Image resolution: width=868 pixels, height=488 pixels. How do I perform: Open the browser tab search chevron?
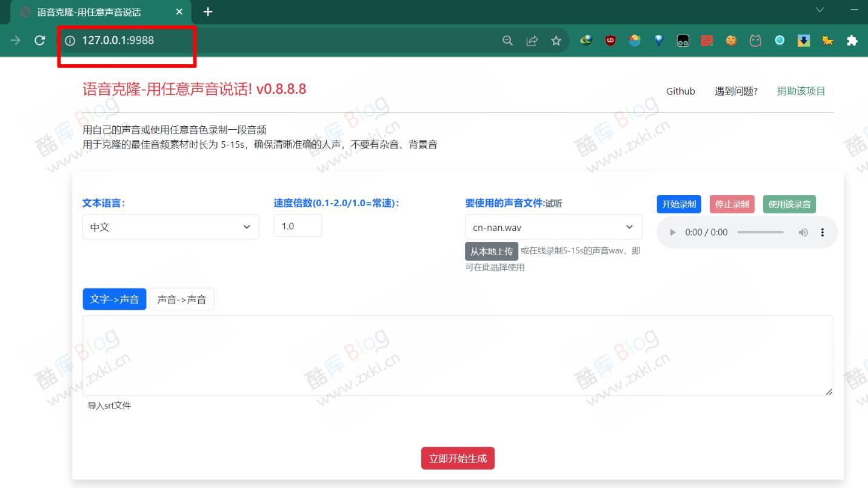pos(820,10)
